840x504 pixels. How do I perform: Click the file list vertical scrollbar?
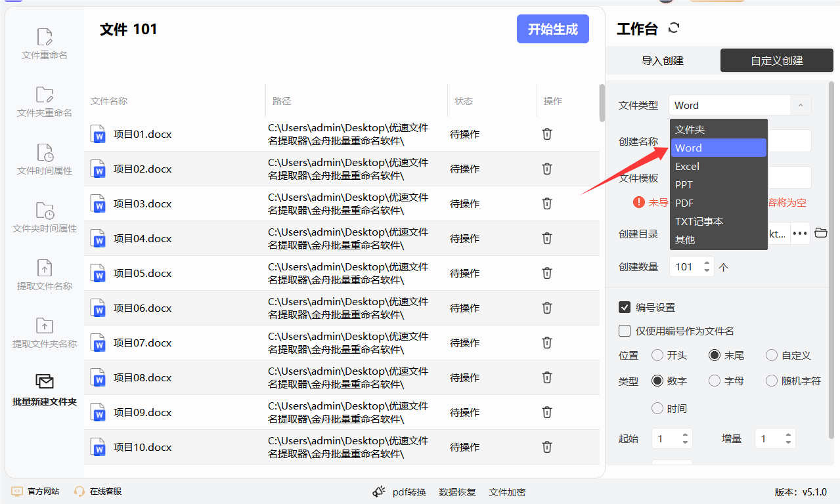[602, 103]
